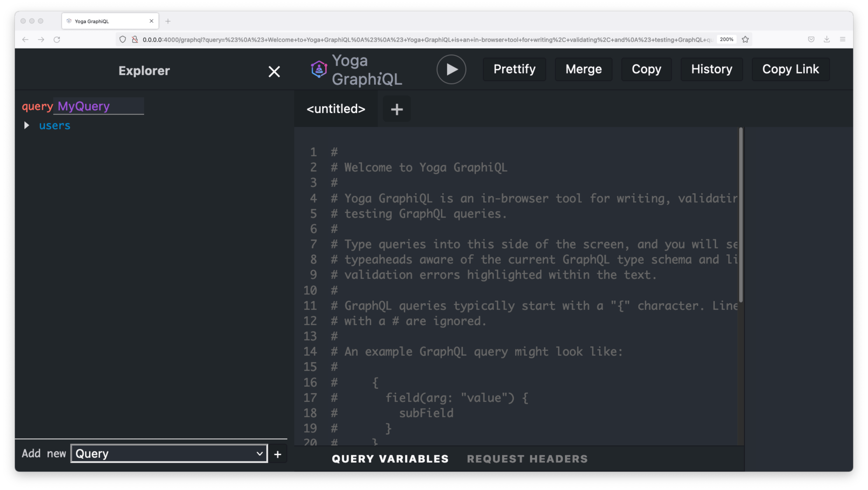Screen dimensions: 868x490
Task: Click the Merge button
Action: [x=583, y=69]
